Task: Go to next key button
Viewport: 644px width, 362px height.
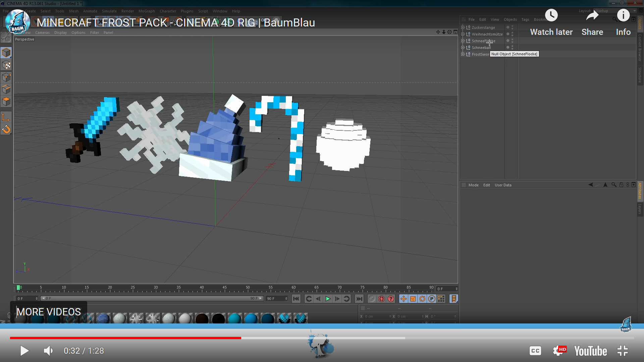Action: 346,299
